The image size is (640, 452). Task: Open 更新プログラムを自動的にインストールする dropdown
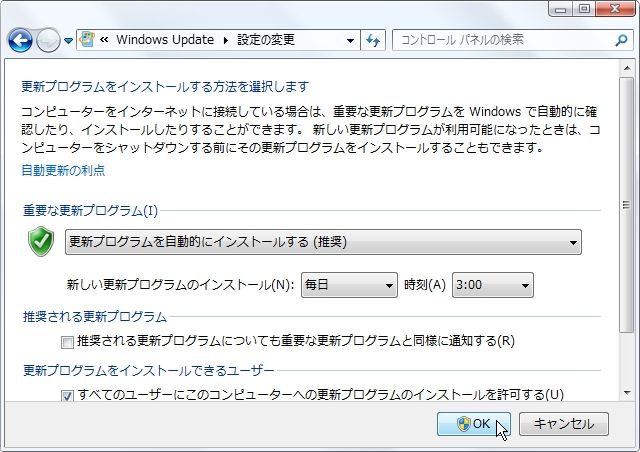point(323,242)
